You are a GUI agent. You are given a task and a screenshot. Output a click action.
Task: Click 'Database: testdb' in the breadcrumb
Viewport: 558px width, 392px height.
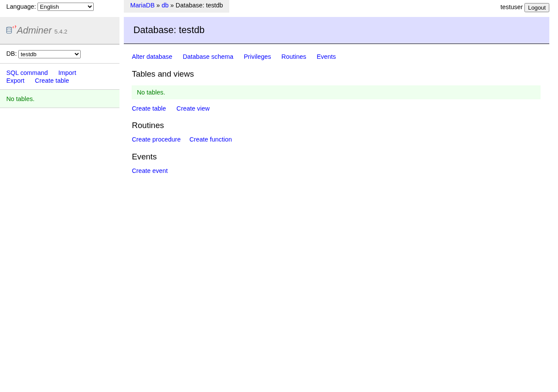(199, 5)
